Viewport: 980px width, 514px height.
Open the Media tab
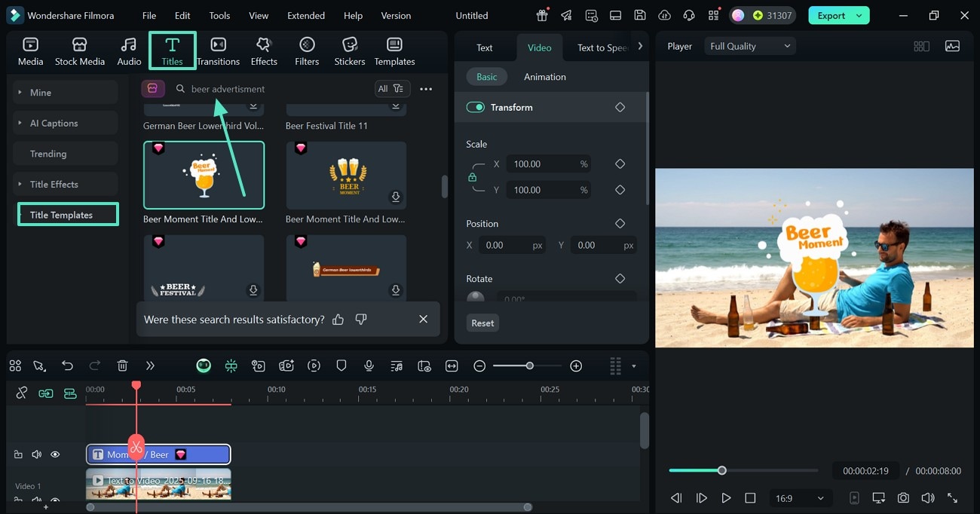pos(30,51)
